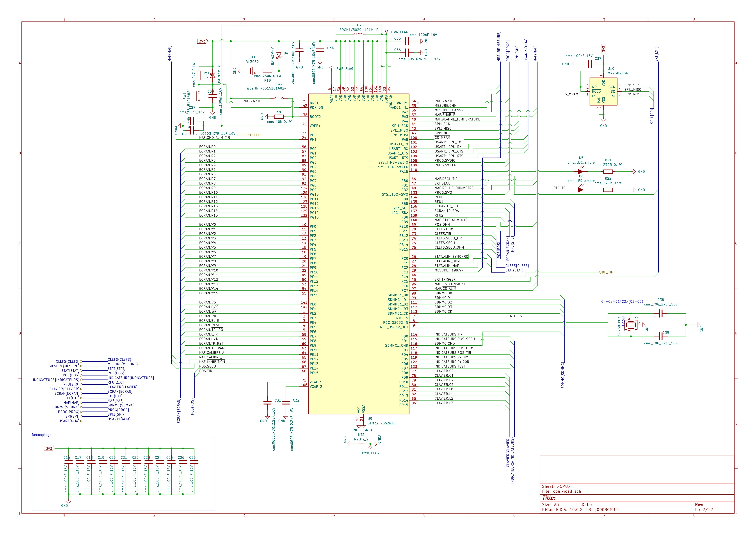Image resolution: width=756 pixels, height=535 pixels.
Task: Click the MAF.CMD_ALIM_TIR net label
Action: point(215,137)
